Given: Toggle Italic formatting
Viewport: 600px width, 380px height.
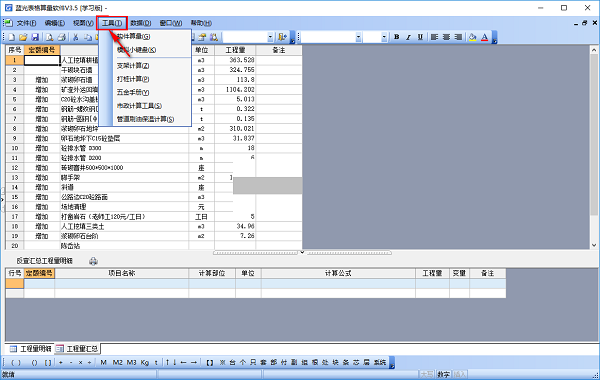Looking at the screenshot, I should 408,37.
